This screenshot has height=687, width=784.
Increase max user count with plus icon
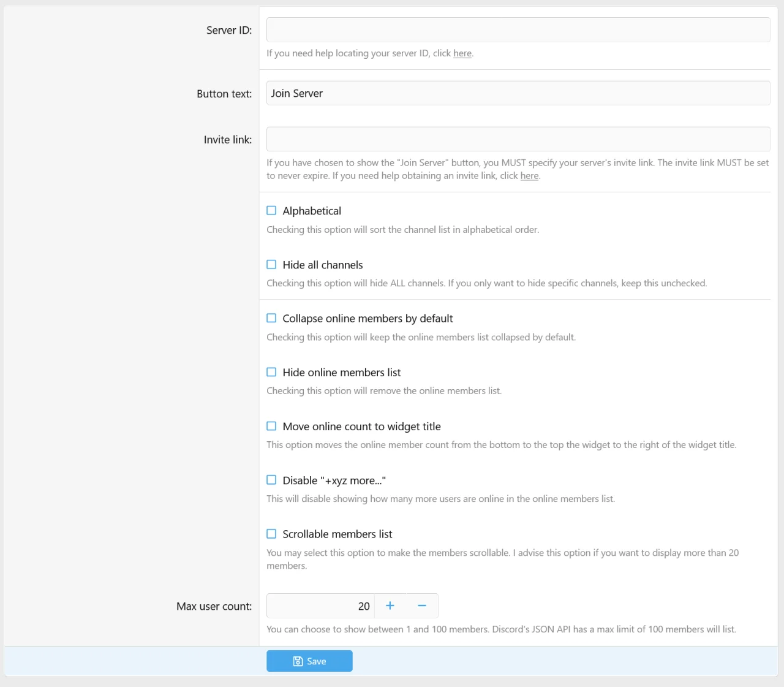tap(390, 605)
